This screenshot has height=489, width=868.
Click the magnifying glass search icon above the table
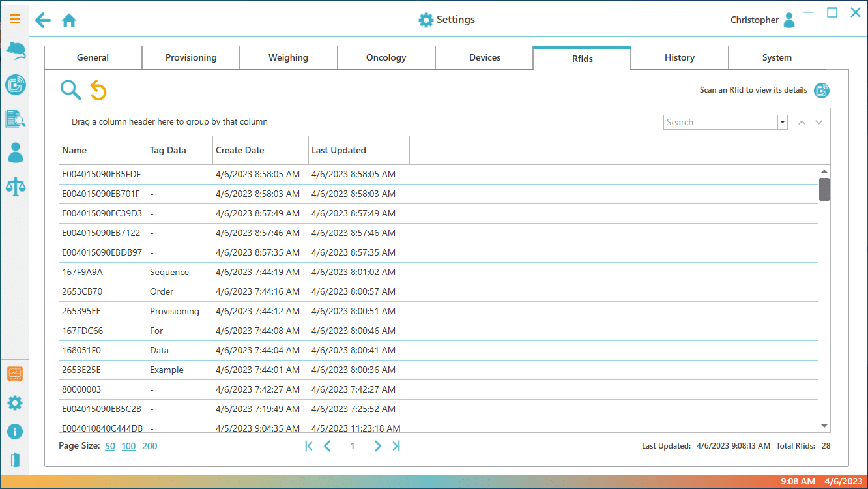pyautogui.click(x=70, y=90)
